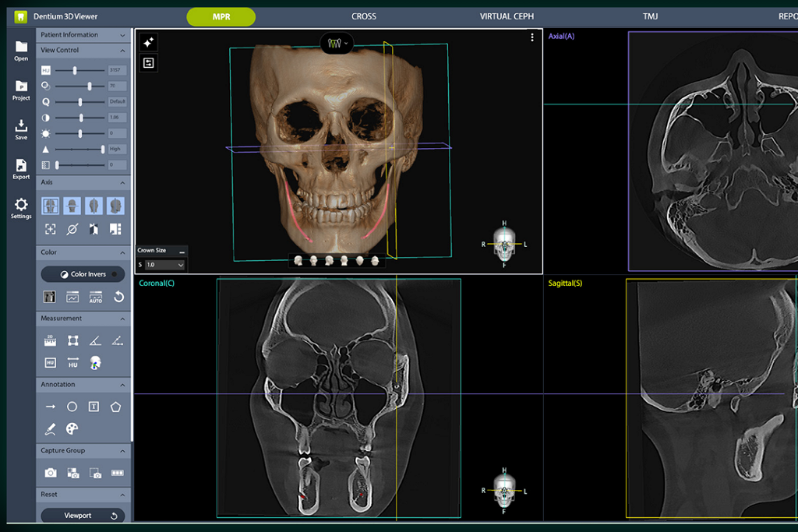Choose the arrow annotation tool

[x=50, y=407]
